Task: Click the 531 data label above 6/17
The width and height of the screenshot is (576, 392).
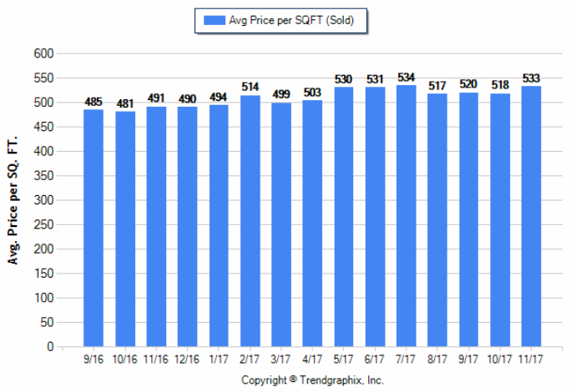Action: tap(375, 79)
